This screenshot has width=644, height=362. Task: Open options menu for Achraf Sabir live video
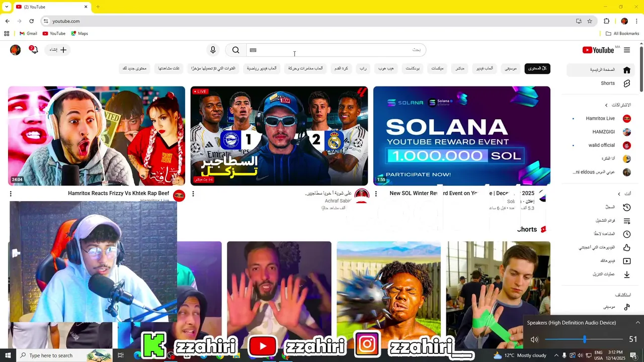click(x=193, y=194)
